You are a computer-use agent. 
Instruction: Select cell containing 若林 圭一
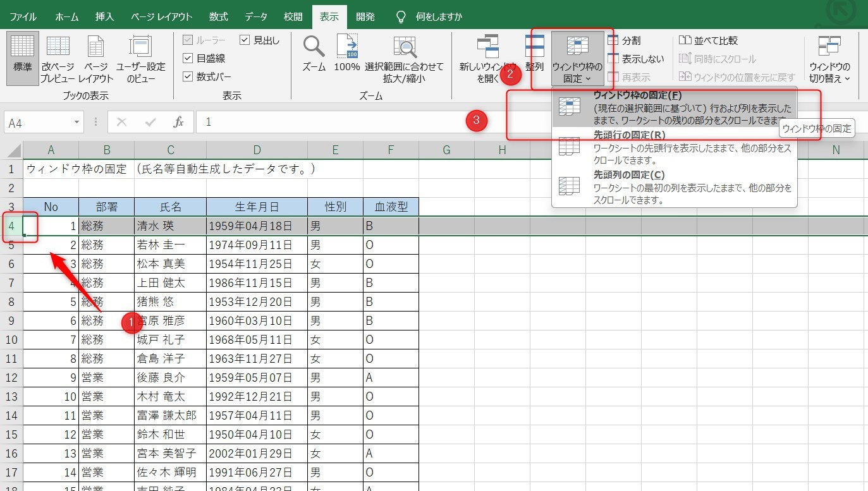click(170, 245)
